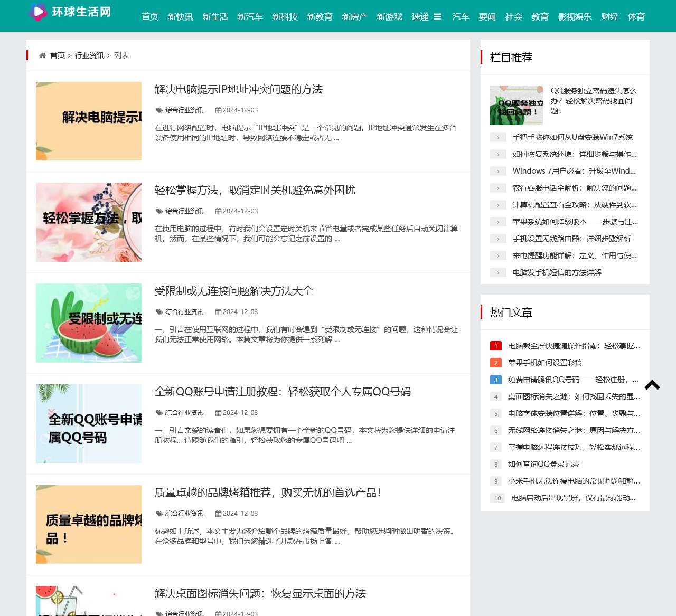Image resolution: width=676 pixels, height=616 pixels.
Task: Go to the 汽车 nav section
Action: point(461,17)
